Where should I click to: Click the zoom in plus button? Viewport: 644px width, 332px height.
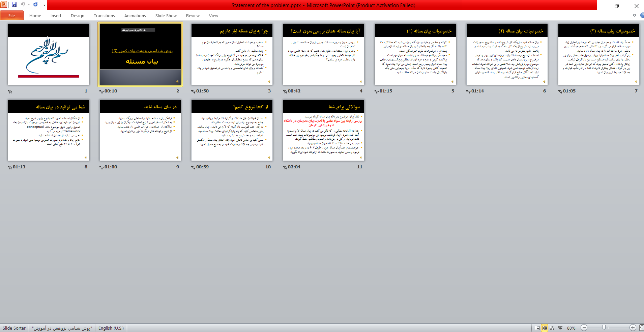[x=633, y=328]
